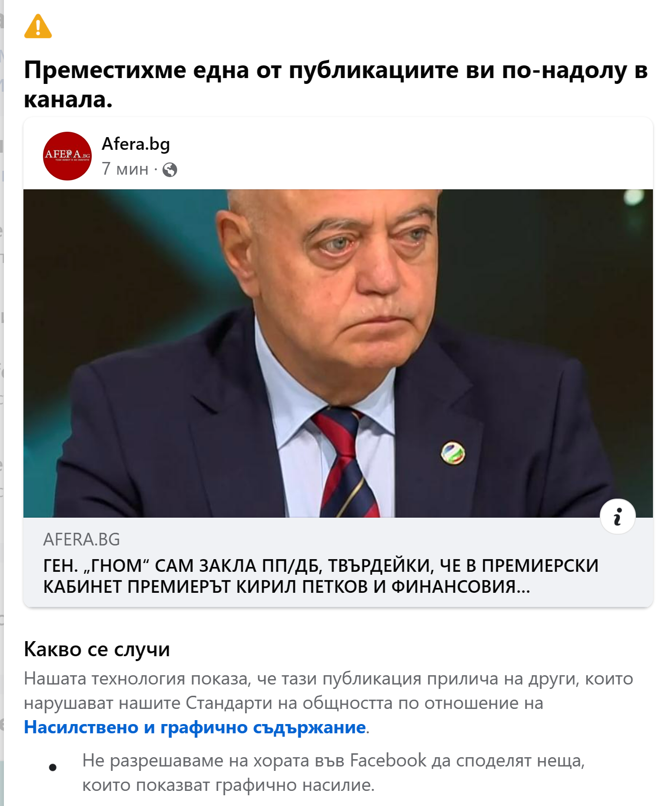Click the "Нашата технология показа" explanation paragraph
The image size is (672, 806).
328,703
